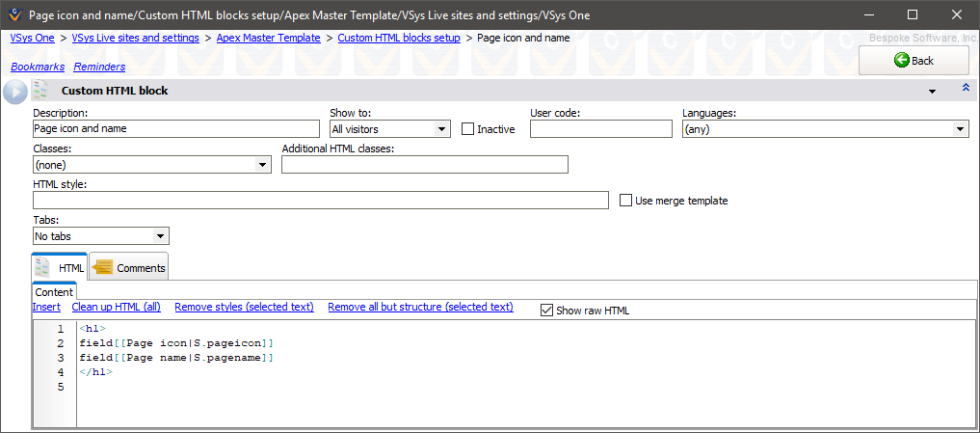Viewport: 980px width, 433px height.
Task: Select the HTML tab
Action: tap(61, 268)
